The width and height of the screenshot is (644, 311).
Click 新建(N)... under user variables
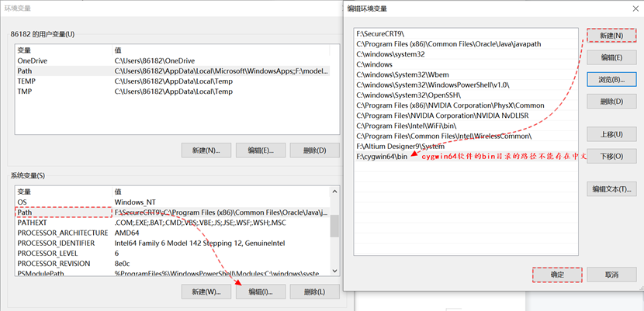point(206,150)
